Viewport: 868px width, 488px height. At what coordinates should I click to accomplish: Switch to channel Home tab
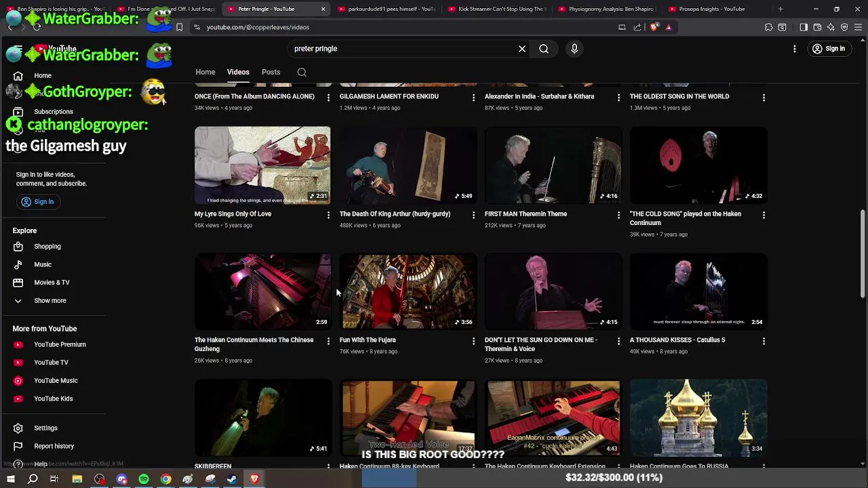tap(205, 72)
